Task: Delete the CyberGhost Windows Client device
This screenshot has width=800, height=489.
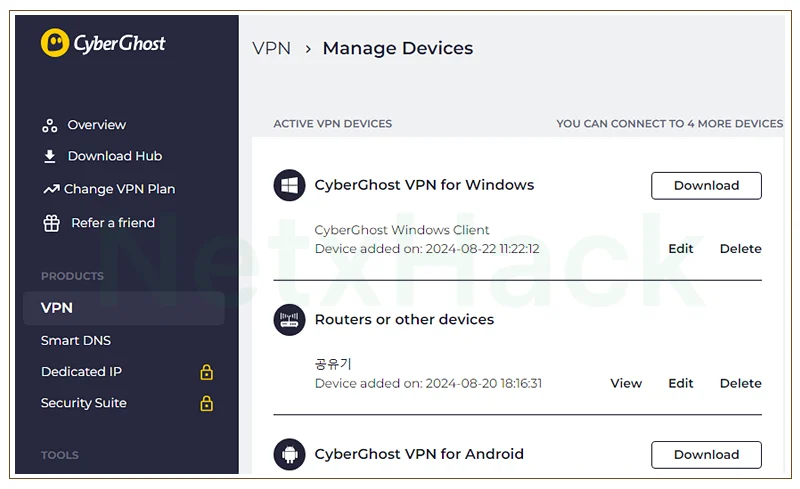Action: (740, 249)
